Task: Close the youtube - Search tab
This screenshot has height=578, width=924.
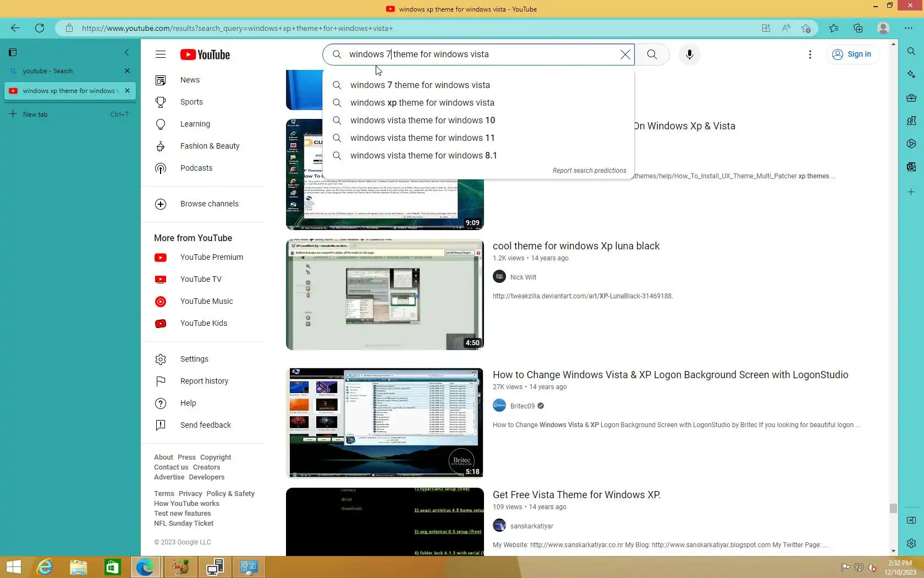Action: (127, 71)
